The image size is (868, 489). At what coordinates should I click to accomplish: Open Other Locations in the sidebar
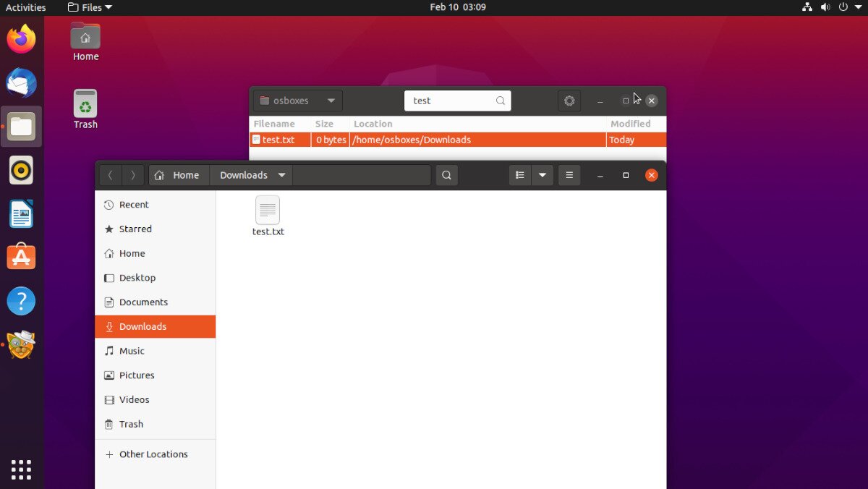click(152, 454)
